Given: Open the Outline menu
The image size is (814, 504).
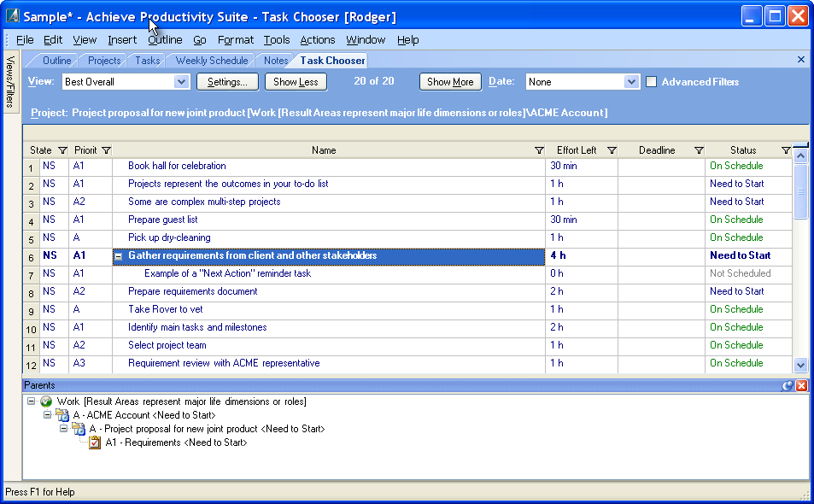Looking at the screenshot, I should tap(165, 40).
